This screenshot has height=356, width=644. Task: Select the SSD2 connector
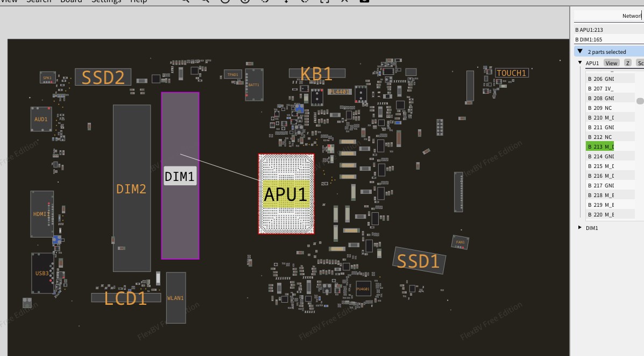click(103, 77)
